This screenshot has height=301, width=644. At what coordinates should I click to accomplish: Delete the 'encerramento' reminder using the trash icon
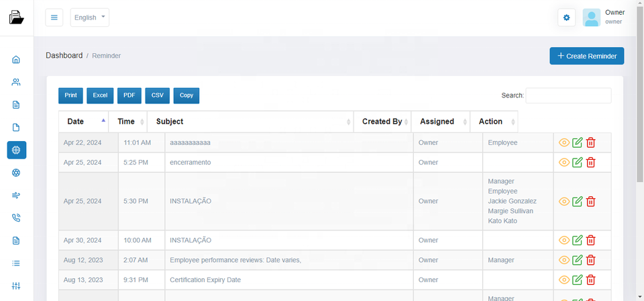click(x=590, y=162)
